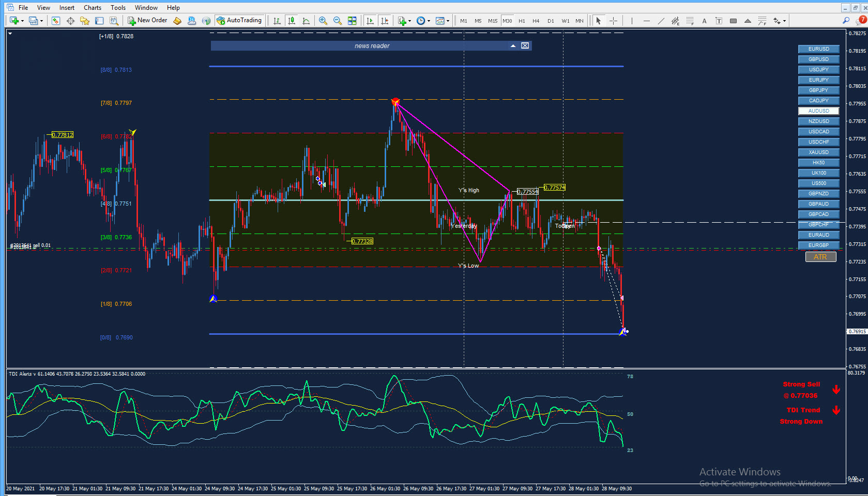The image size is (868, 496).
Task: Open the new chart dropdown arrow
Action: (x=22, y=21)
